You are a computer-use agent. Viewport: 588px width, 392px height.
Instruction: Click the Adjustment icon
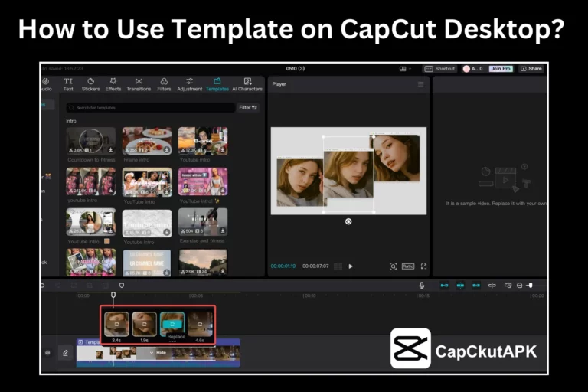189,84
